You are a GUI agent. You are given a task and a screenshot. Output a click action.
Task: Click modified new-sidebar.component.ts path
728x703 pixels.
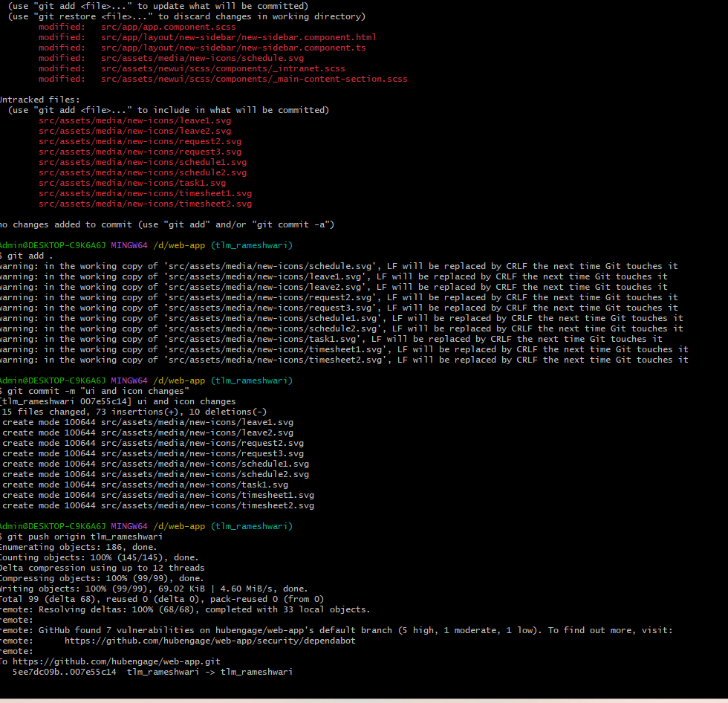tap(233, 48)
